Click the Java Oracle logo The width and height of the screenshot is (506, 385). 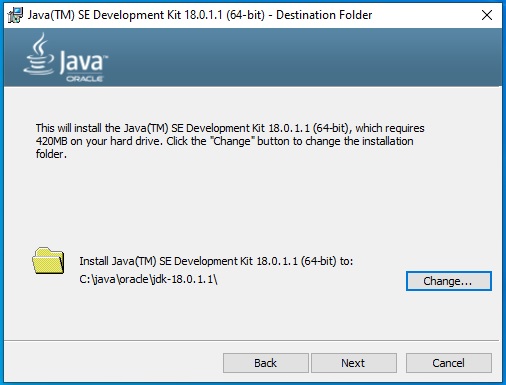click(66, 58)
